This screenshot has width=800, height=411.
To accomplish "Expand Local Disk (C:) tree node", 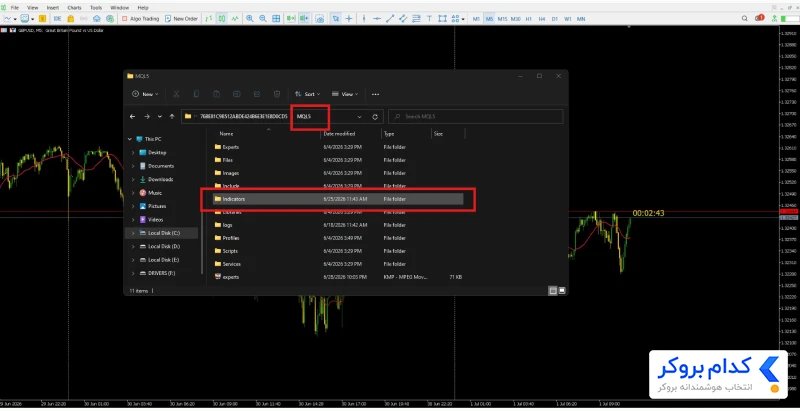I will [x=133, y=233].
